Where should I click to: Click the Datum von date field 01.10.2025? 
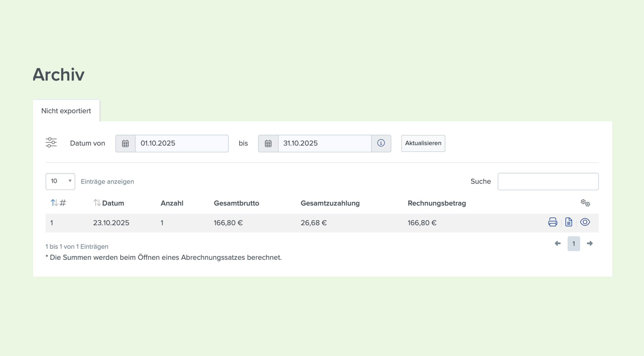[182, 144]
